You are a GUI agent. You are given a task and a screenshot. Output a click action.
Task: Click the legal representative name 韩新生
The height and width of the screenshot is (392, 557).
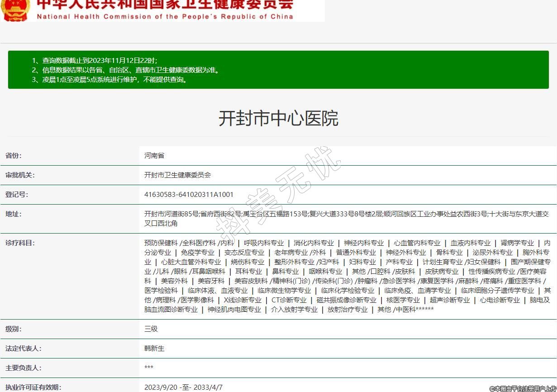154,349
